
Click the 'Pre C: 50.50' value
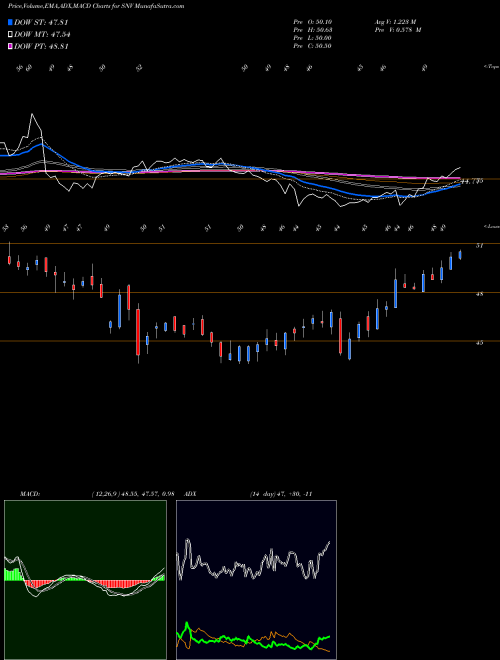[312, 46]
